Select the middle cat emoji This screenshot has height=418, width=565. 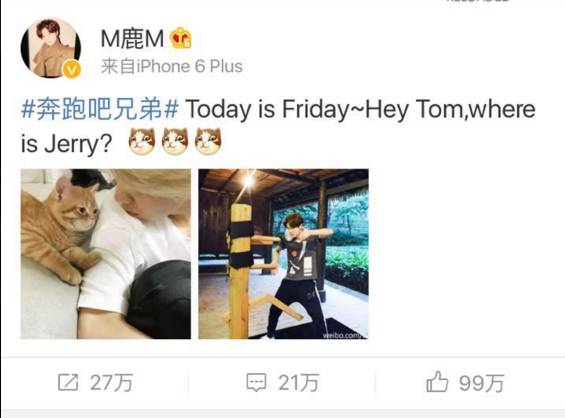(175, 141)
